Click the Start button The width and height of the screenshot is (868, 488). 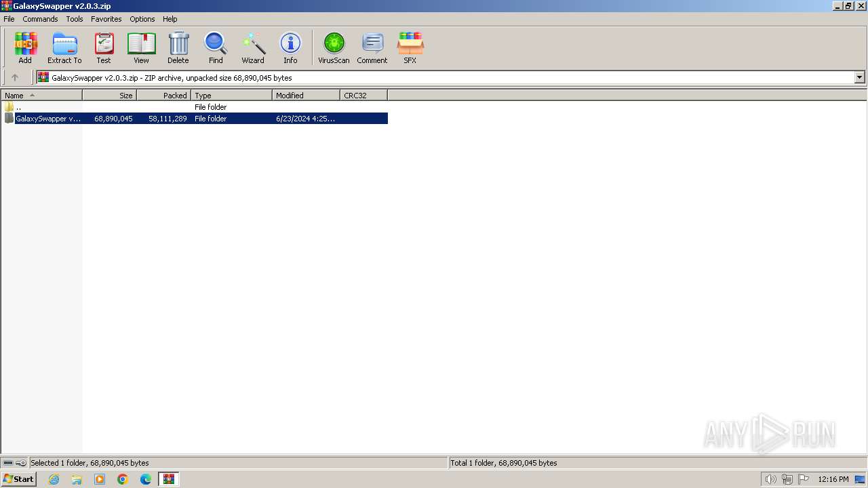[x=18, y=479]
